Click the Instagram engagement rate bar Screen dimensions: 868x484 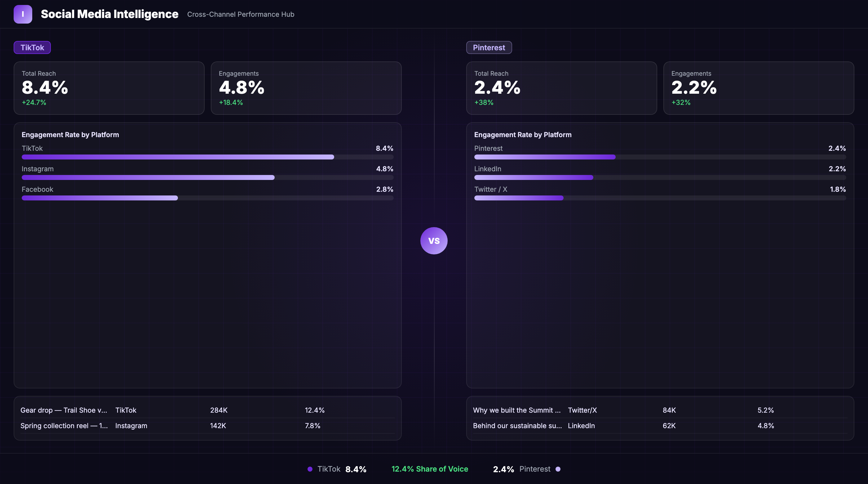coord(208,178)
